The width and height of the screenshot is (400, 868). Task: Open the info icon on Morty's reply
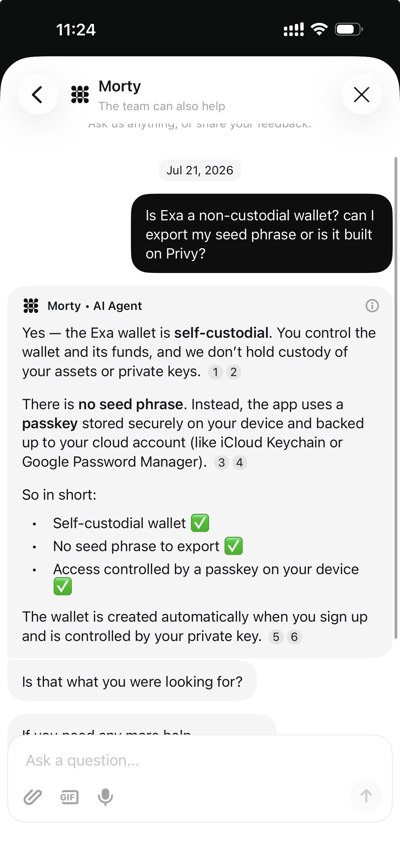pos(372,306)
